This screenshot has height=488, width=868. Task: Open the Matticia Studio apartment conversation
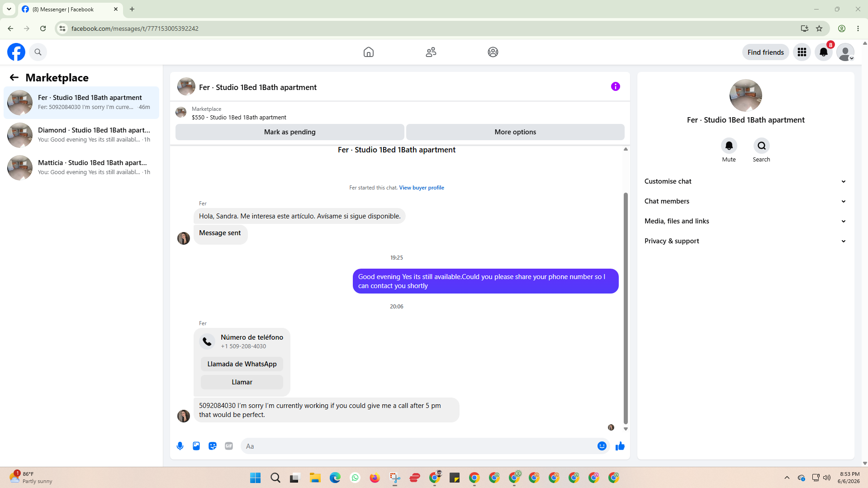coord(81,168)
